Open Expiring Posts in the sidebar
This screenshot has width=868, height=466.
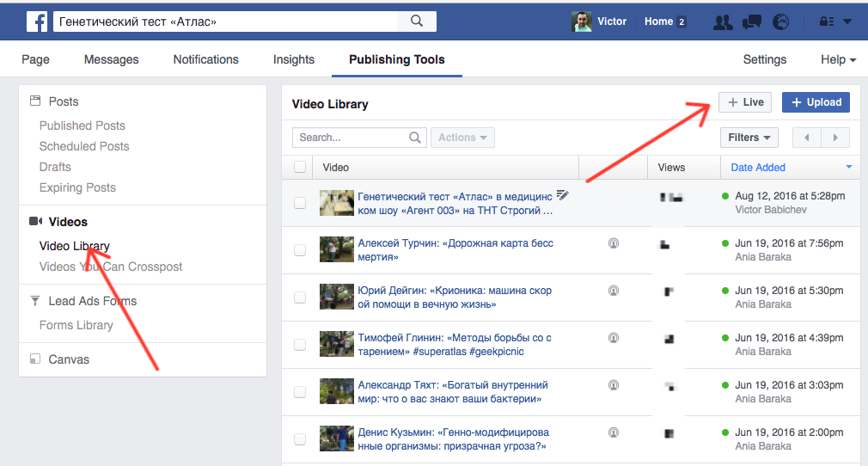(77, 187)
